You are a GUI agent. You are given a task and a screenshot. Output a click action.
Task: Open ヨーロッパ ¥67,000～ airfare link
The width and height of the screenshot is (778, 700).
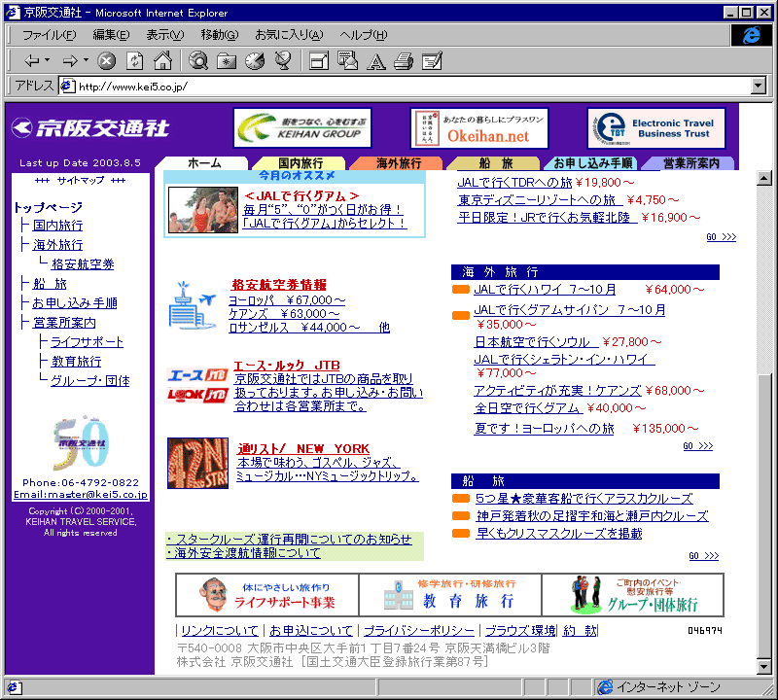click(x=287, y=300)
